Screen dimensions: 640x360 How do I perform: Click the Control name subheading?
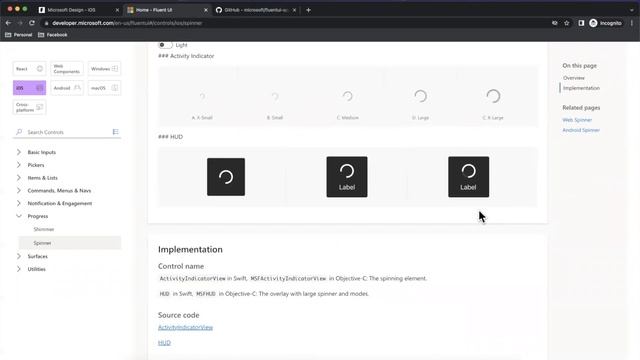coord(181,266)
